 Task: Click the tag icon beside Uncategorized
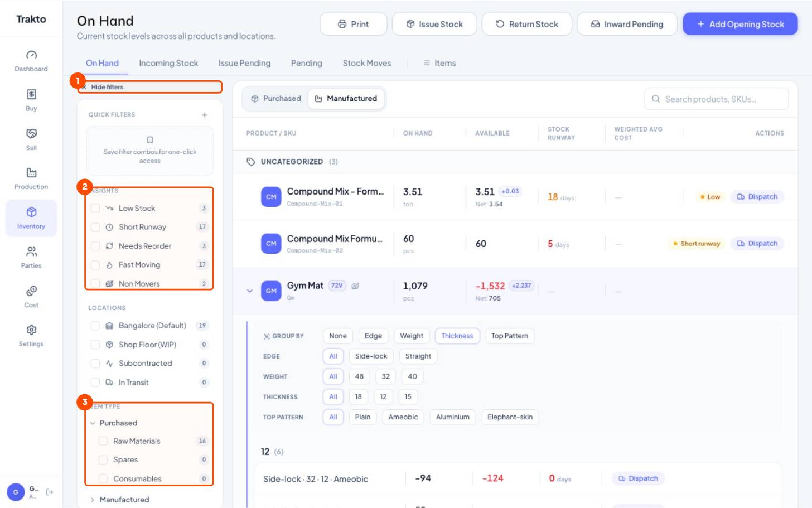coord(251,162)
